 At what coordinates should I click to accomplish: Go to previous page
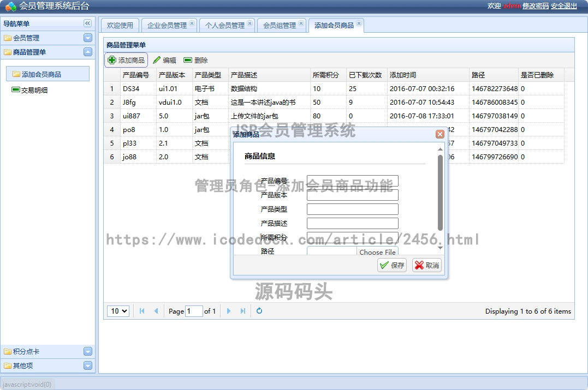point(156,311)
